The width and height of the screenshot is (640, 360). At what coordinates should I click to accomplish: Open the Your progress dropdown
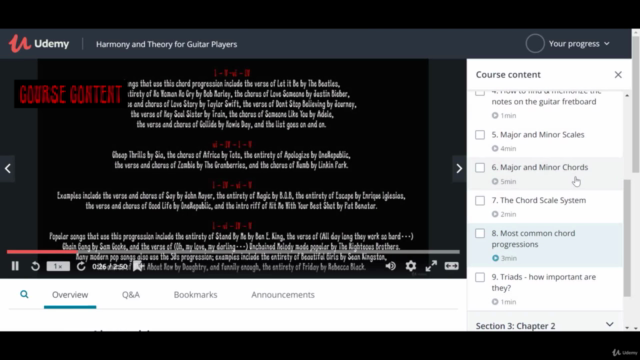pyautogui.click(x=579, y=44)
